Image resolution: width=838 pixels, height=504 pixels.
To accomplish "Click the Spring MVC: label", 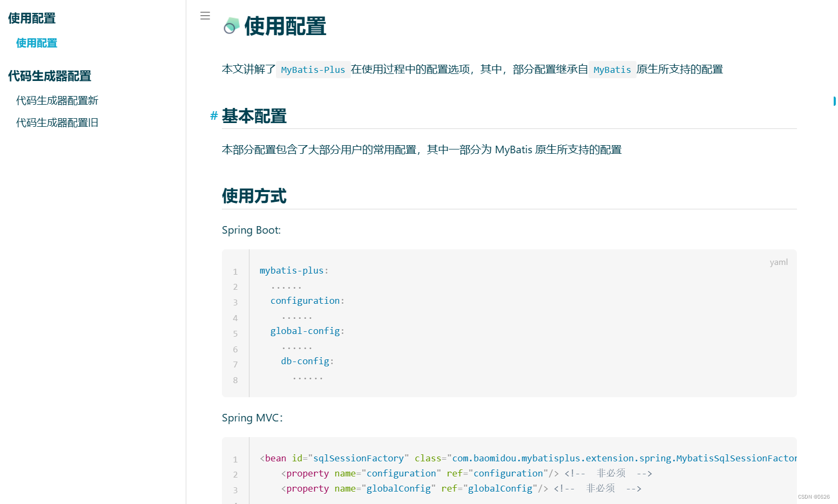I will [252, 418].
